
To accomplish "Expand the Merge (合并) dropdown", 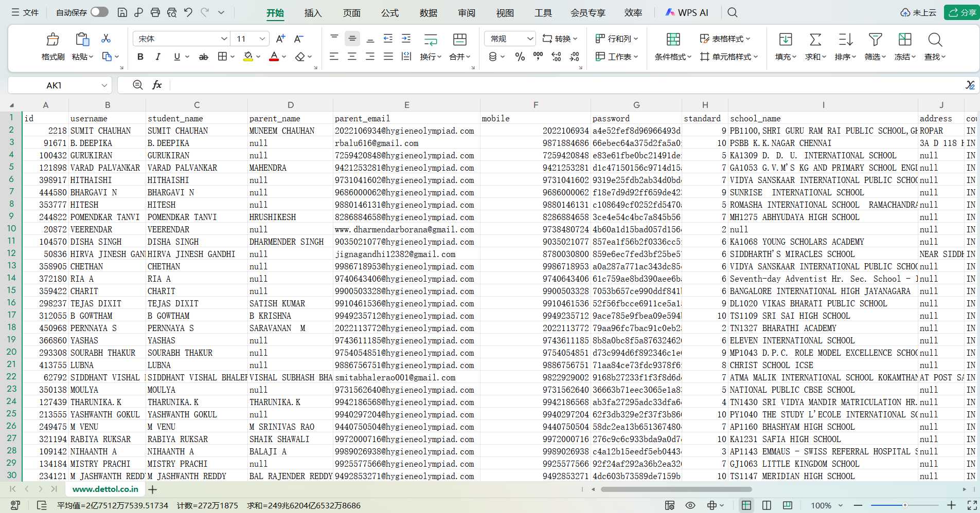I will tap(460, 57).
